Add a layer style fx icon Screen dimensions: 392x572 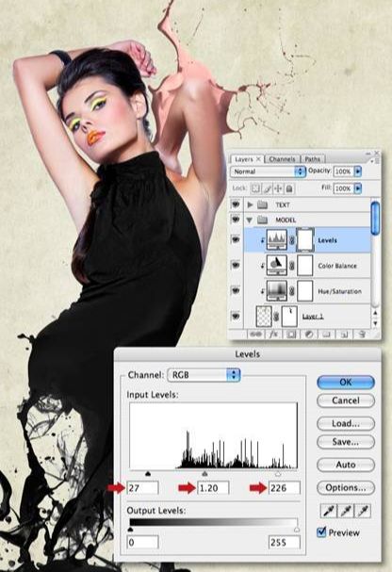click(273, 334)
